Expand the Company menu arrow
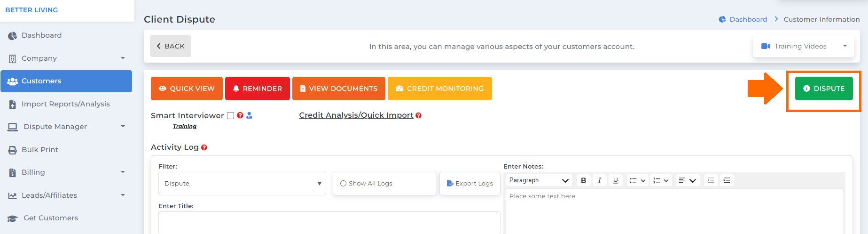Viewport: 868px width, 234px height. click(123, 58)
